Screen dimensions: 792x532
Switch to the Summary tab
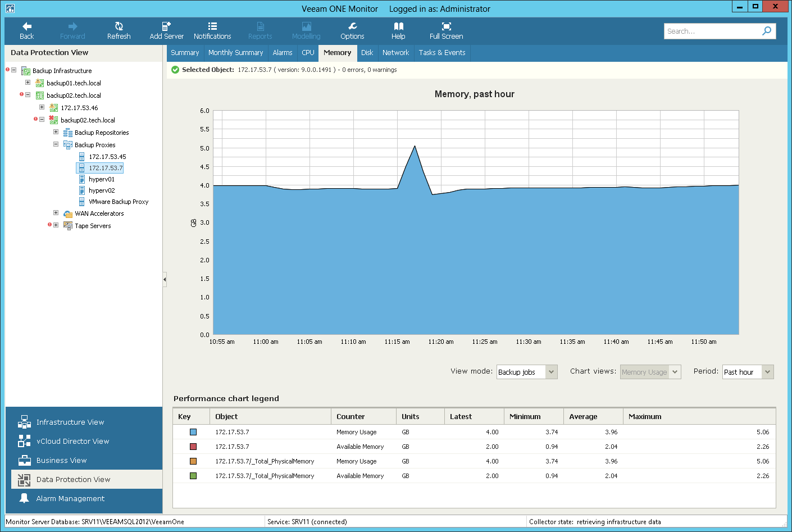[x=185, y=53]
